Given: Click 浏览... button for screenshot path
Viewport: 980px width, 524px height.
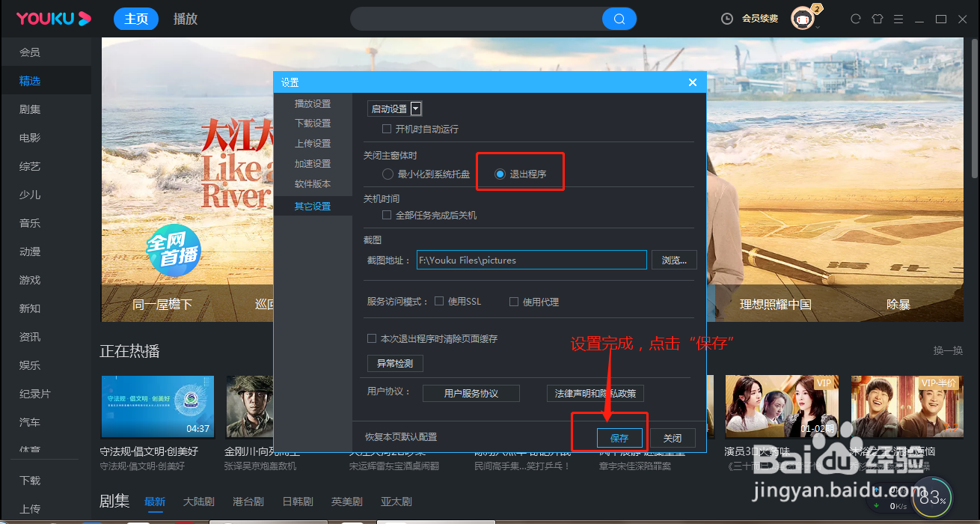Looking at the screenshot, I should click(674, 260).
